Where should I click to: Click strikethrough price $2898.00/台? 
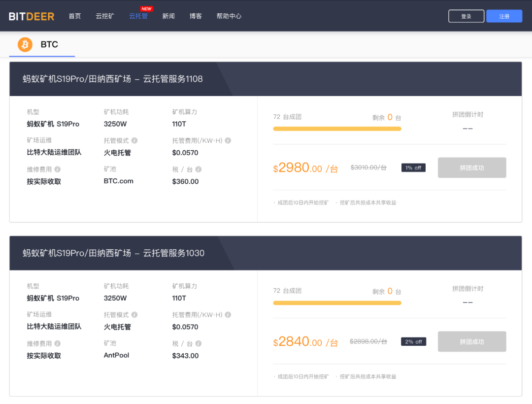368,341
